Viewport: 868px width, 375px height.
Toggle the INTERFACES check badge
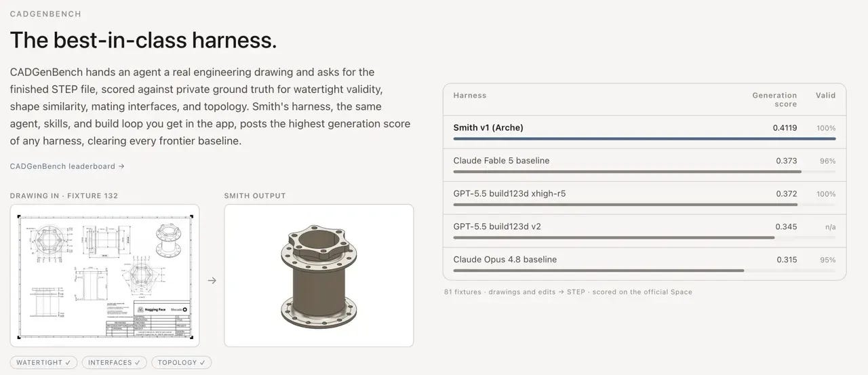coord(114,363)
